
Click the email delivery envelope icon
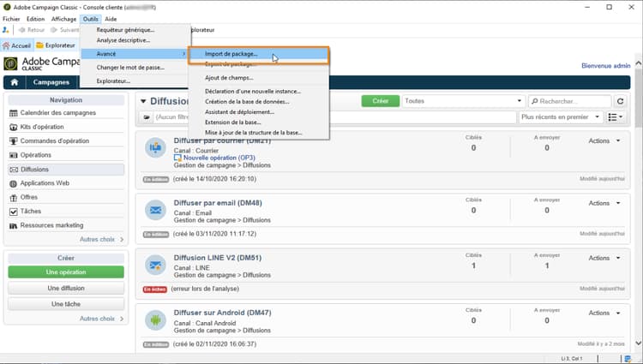coord(155,210)
